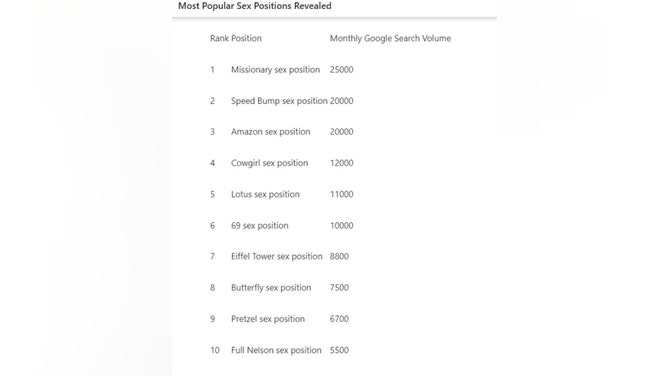Select the 'Cowgirl sex position' entry

tap(269, 163)
